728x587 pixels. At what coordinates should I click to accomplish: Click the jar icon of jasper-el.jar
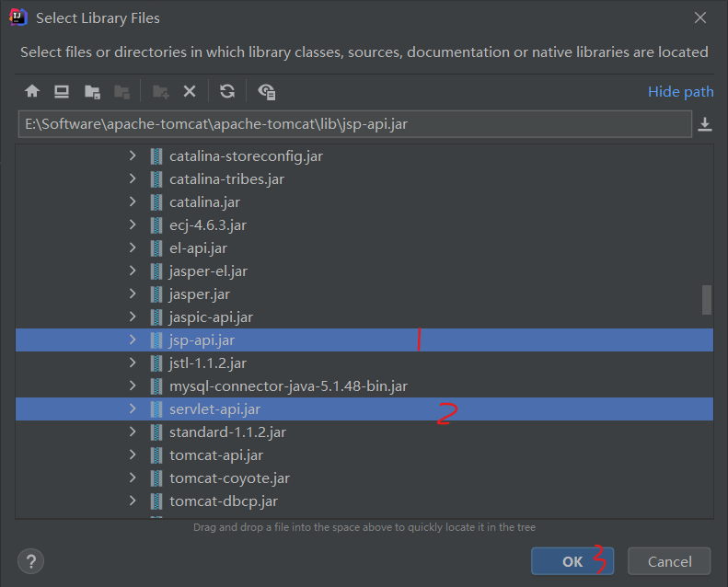(156, 271)
